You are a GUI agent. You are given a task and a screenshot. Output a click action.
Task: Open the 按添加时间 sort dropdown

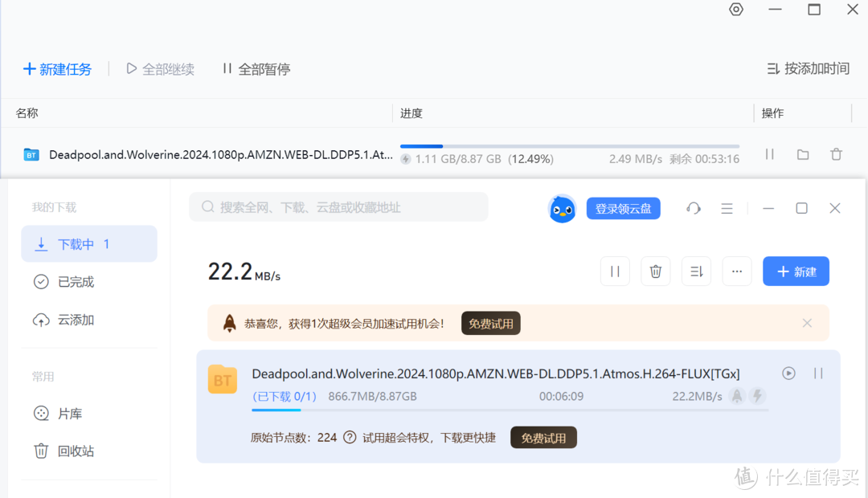(x=807, y=69)
